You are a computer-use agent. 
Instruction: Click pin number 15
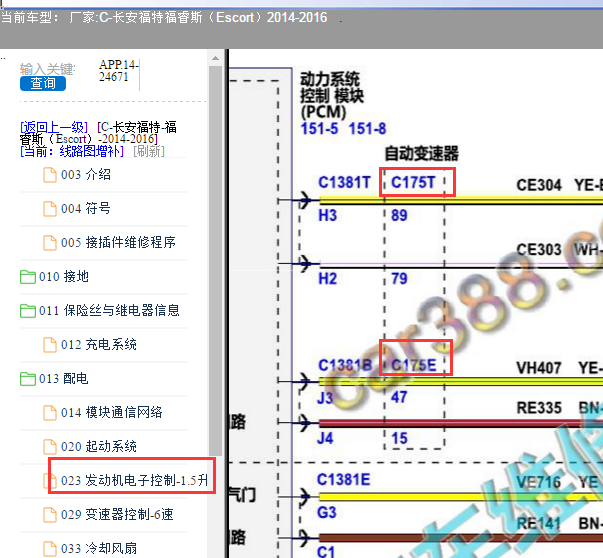tap(399, 438)
